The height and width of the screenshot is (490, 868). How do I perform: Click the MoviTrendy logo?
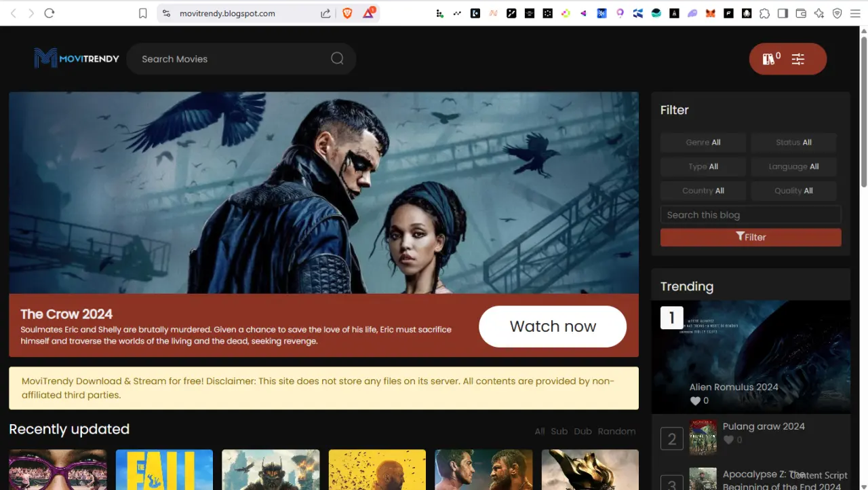click(77, 58)
